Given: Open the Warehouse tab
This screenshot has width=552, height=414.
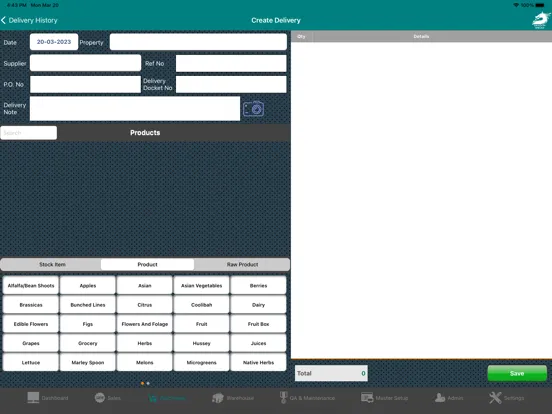Looking at the screenshot, I should click(233, 398).
